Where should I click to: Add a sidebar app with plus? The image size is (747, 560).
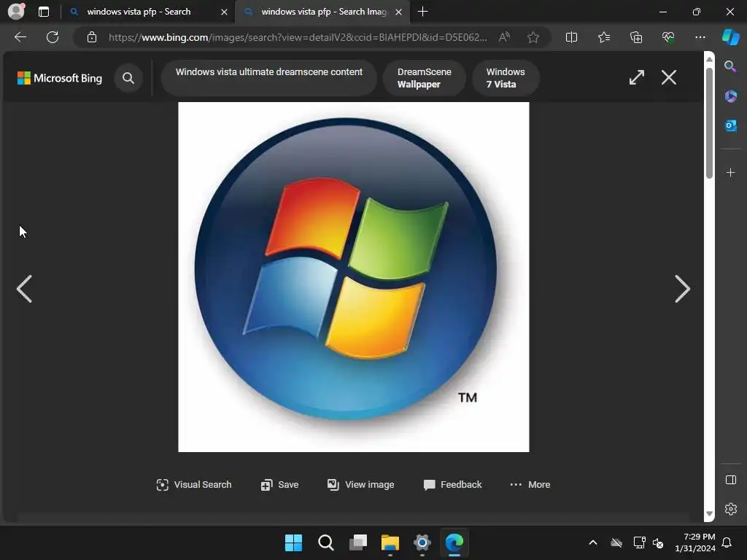[730, 172]
